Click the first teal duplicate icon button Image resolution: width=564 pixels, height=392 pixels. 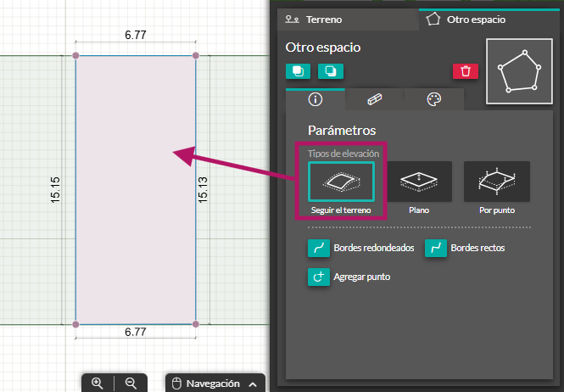pyautogui.click(x=299, y=71)
